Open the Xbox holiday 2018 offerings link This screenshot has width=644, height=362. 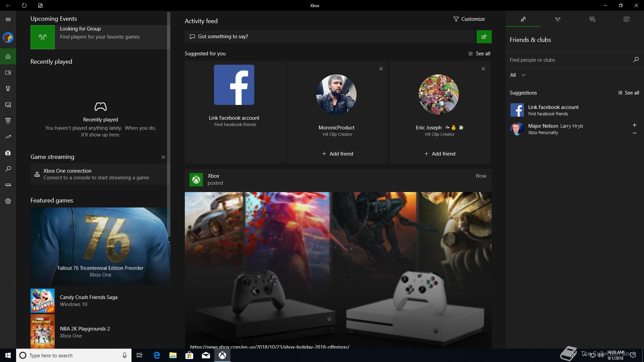270,347
